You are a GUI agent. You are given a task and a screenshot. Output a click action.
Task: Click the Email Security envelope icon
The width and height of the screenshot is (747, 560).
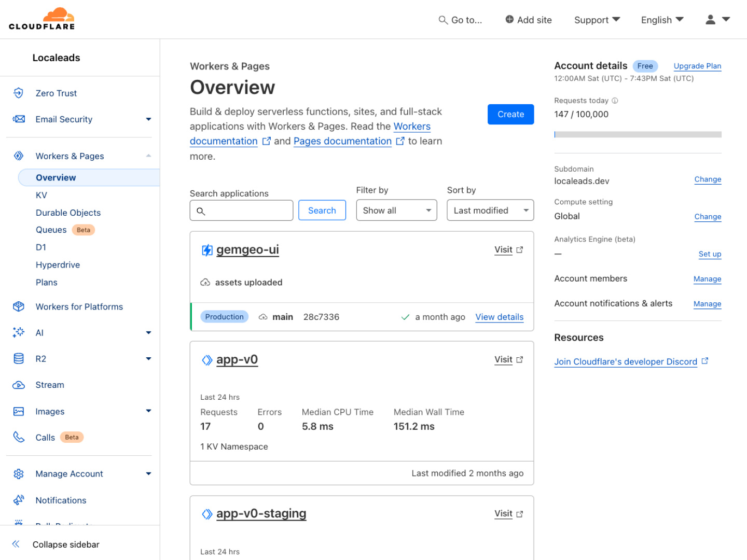pos(19,119)
